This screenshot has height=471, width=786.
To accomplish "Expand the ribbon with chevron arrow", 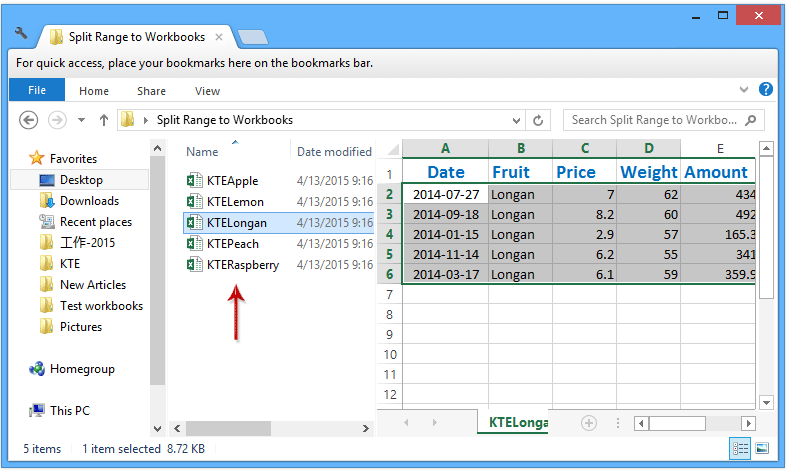I will tap(747, 91).
